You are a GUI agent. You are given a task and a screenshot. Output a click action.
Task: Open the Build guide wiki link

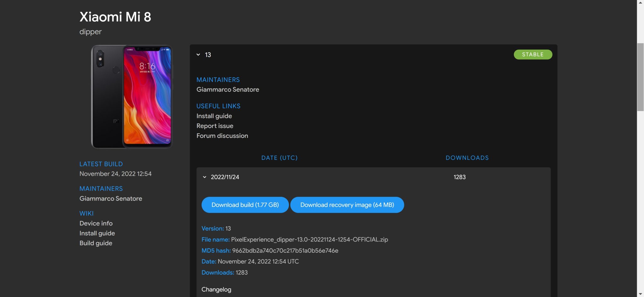pyautogui.click(x=96, y=243)
